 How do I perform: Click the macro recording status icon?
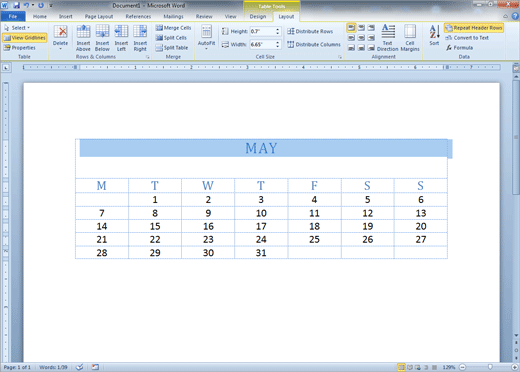[95, 367]
